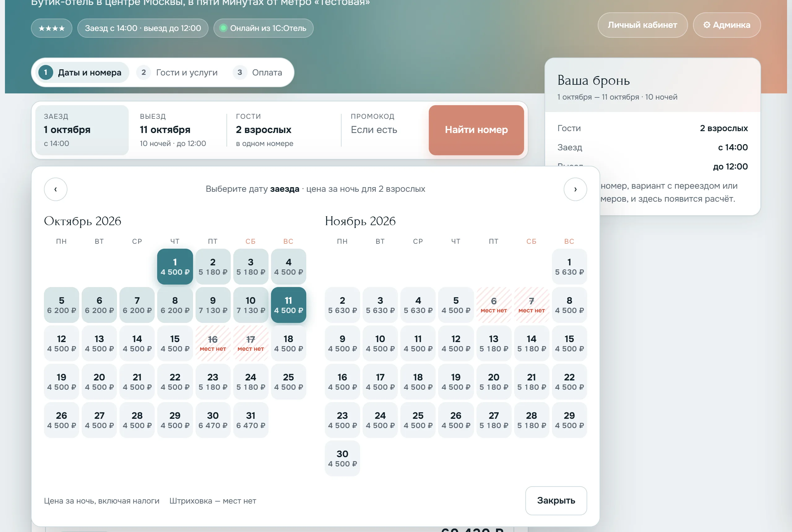Open the Выезд 11 октября date field
Image resolution: width=792 pixels, height=532 pixels.
click(x=178, y=130)
